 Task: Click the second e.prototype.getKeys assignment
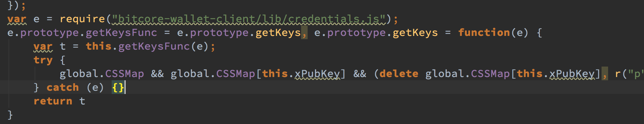(x=376, y=33)
